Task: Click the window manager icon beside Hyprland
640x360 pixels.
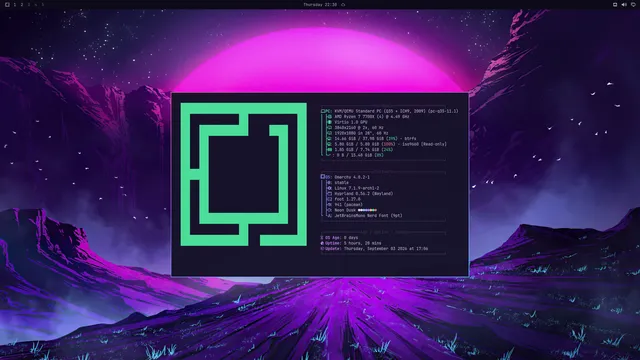Action: (330, 194)
